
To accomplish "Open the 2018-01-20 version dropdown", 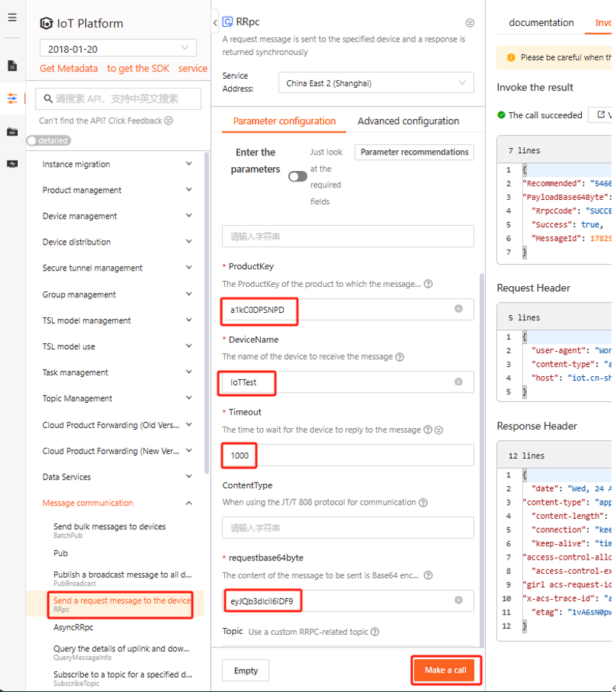I will [118, 49].
